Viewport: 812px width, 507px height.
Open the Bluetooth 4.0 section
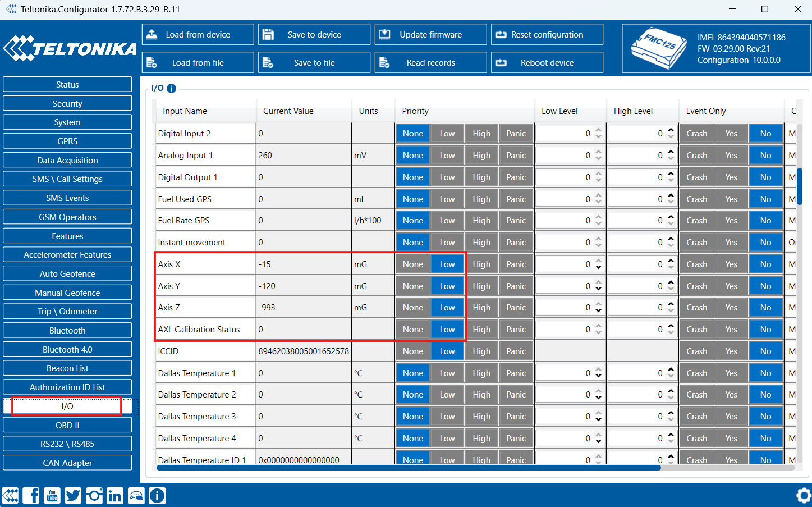67,350
